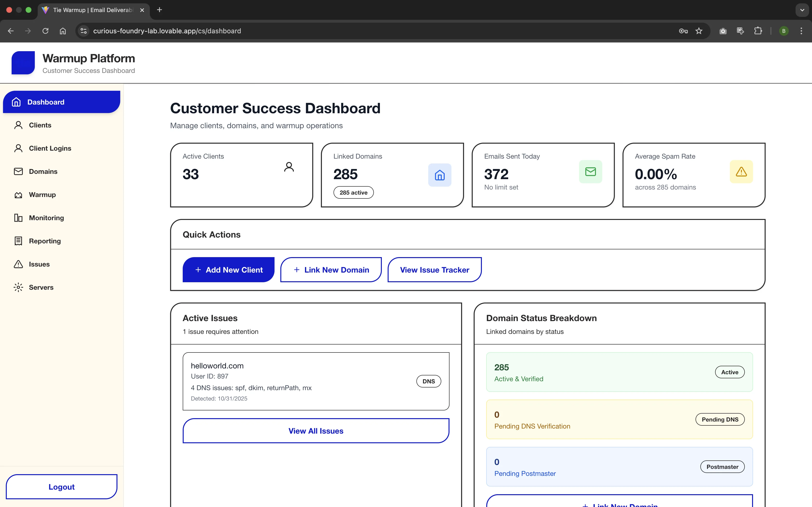
Task: Open Warmup page from sidebar
Action: pyautogui.click(x=42, y=195)
